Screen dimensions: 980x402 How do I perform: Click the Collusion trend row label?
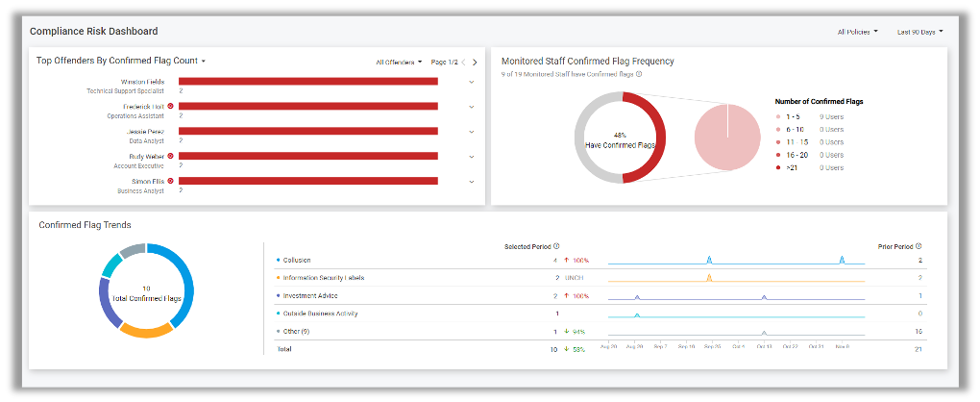(297, 260)
